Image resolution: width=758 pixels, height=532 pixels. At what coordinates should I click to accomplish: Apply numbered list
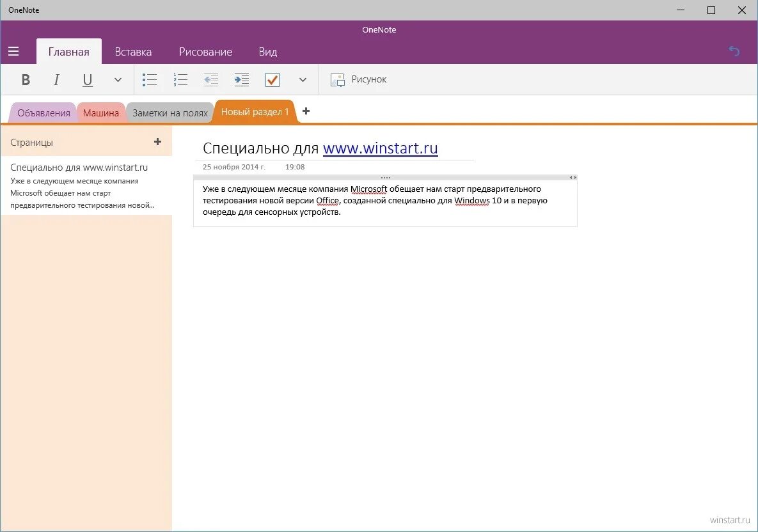click(x=180, y=80)
